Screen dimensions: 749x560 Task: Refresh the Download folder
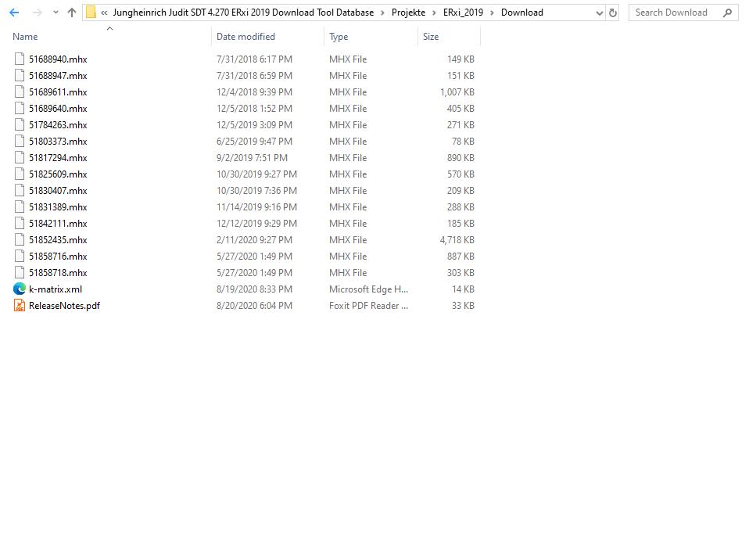pyautogui.click(x=613, y=13)
